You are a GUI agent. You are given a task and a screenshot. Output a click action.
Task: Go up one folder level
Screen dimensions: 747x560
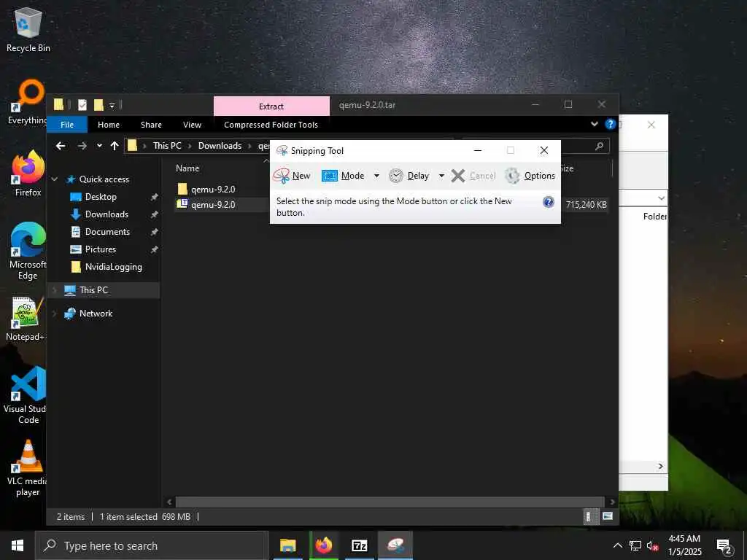[115, 146]
